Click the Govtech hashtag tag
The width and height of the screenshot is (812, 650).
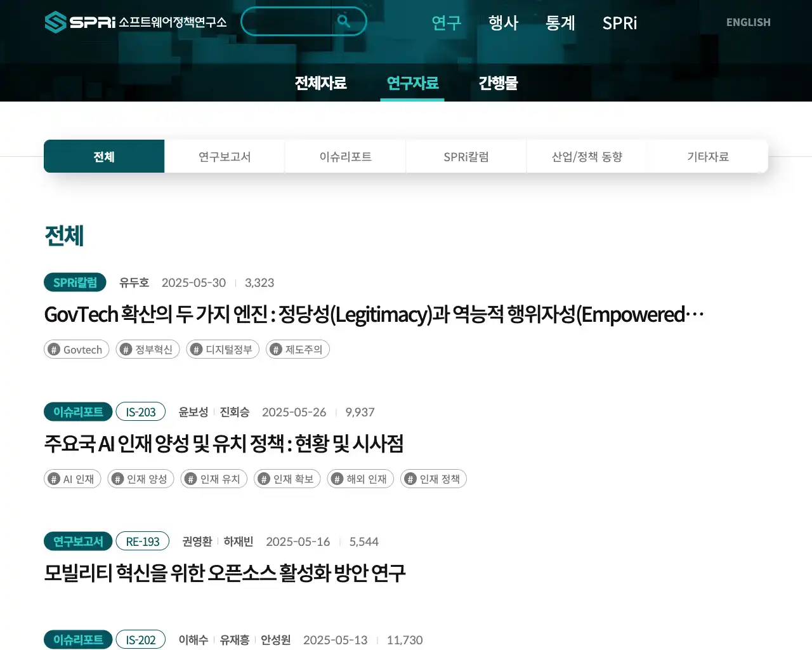pos(77,349)
